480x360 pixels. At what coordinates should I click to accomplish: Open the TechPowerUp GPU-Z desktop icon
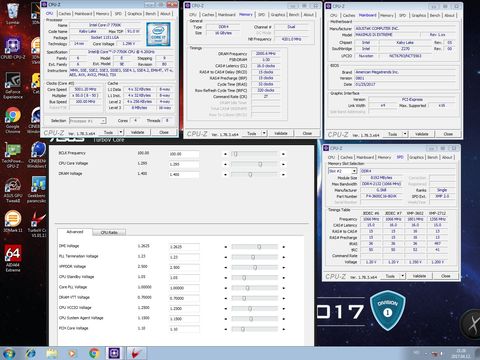(x=13, y=154)
